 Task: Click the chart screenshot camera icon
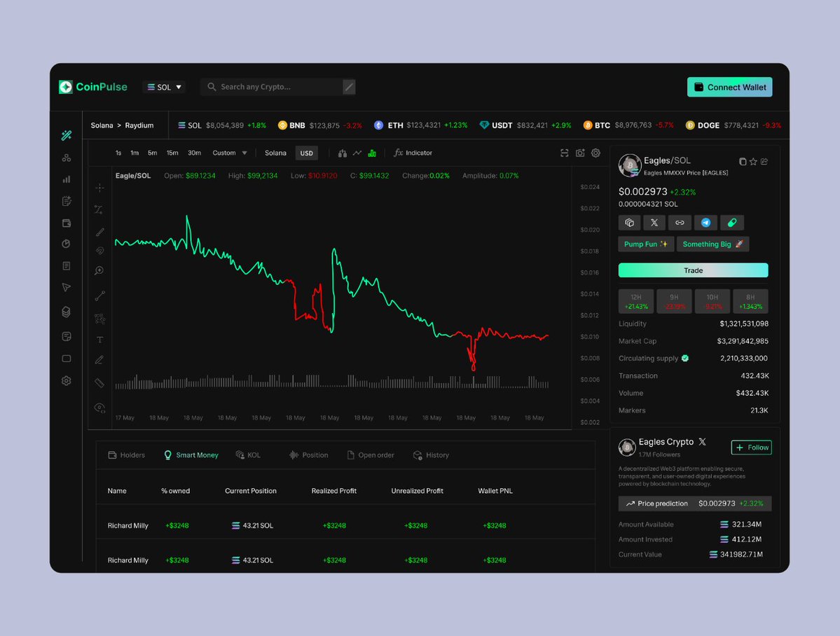(x=579, y=153)
